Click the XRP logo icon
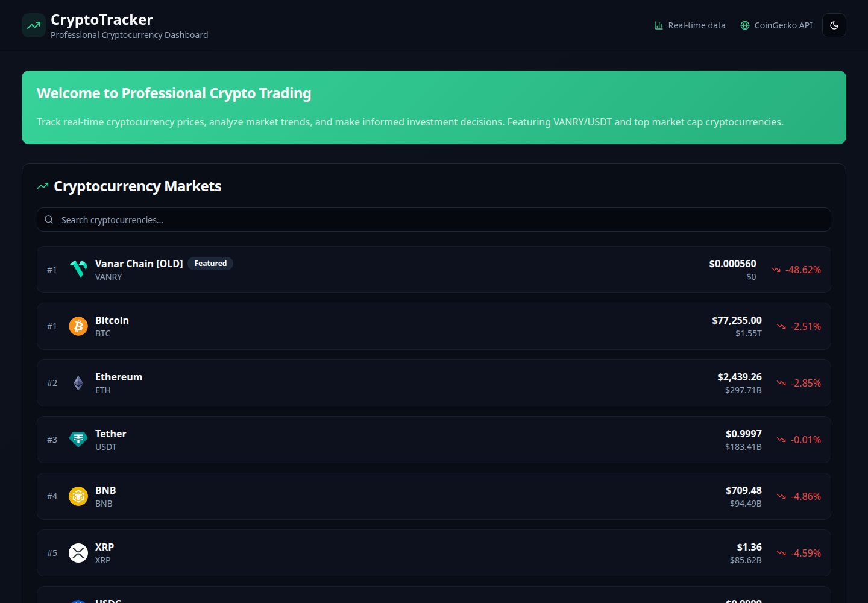The width and height of the screenshot is (868, 603). click(x=78, y=553)
